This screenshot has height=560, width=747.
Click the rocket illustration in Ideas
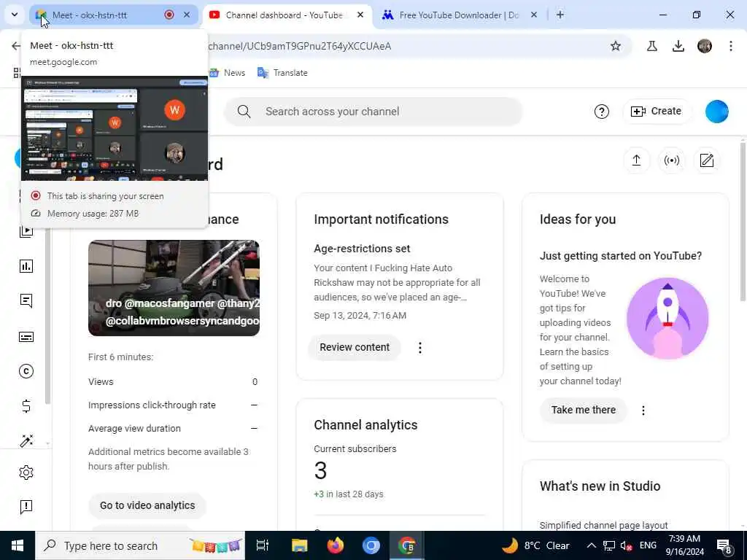tap(667, 318)
